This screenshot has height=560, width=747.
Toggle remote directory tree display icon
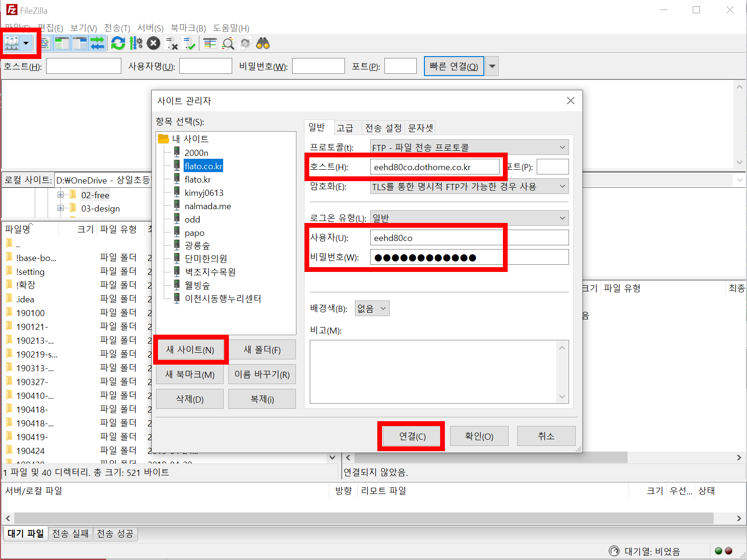coord(79,43)
